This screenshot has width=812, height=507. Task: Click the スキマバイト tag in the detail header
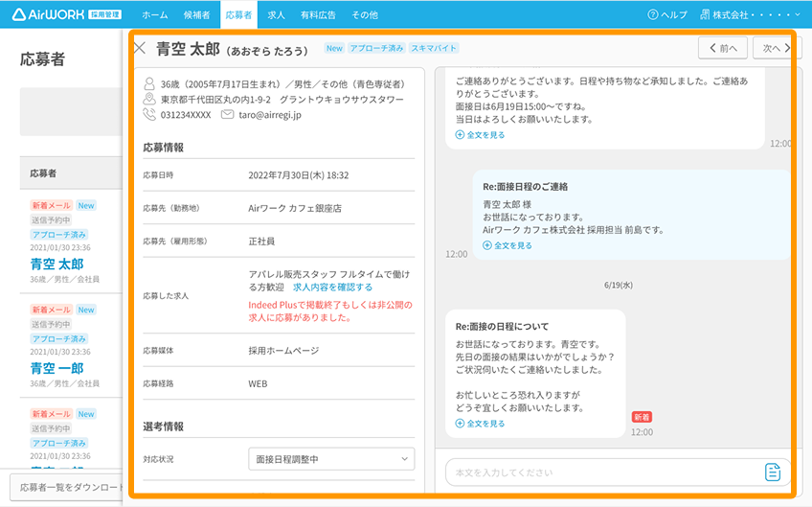point(434,48)
